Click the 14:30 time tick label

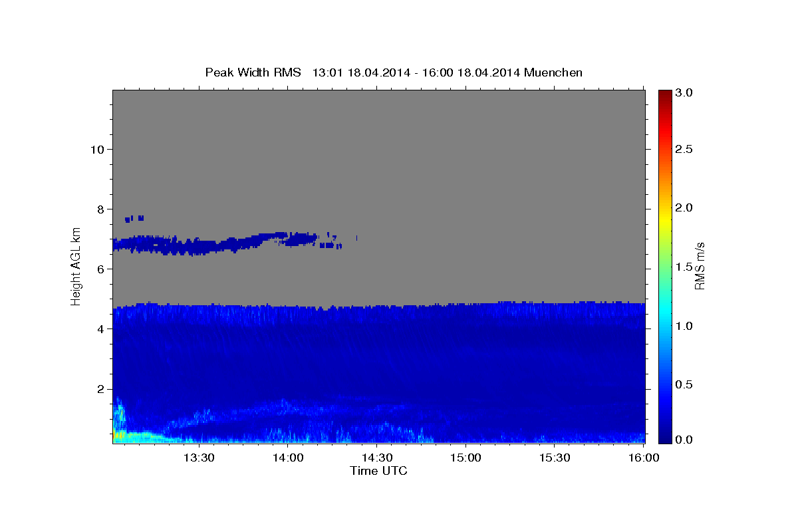tap(376, 458)
